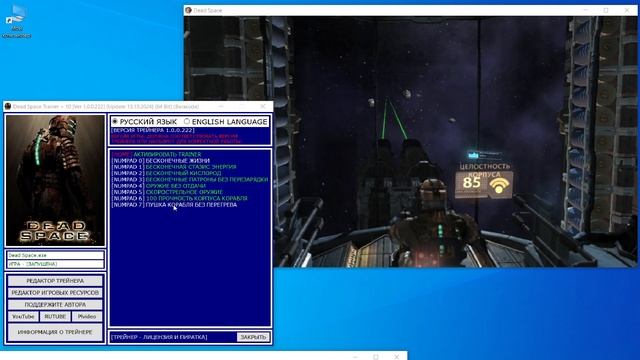Click [NUMPAD 0] БЕСКОНЕЧНЫЕ ЖИЗНИ line
The image size is (640, 360).
(x=160, y=161)
